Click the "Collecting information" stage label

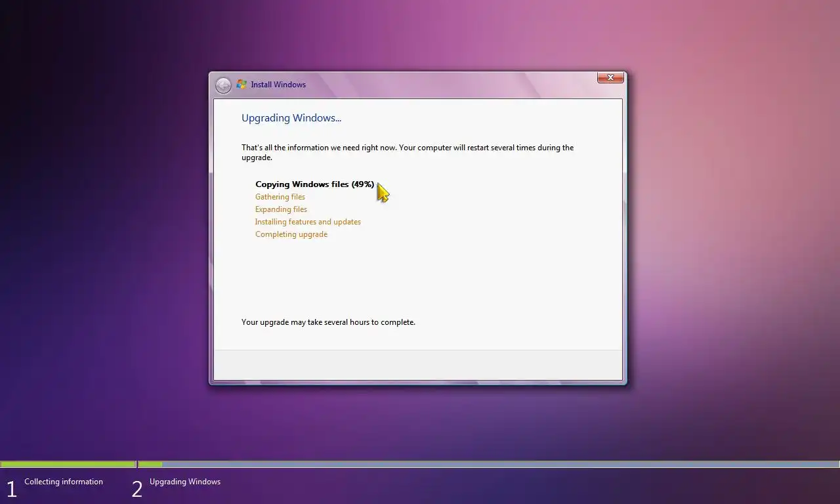point(64,482)
